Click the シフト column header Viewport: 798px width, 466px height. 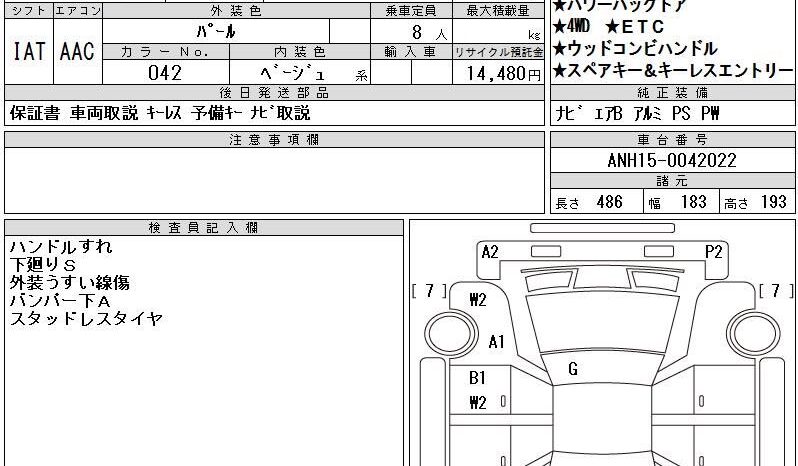(29, 11)
